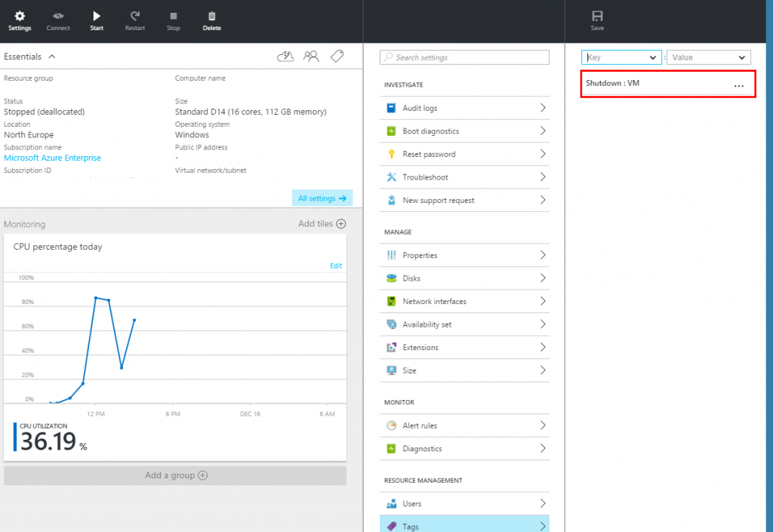Click the Size icon
The image size is (773, 532).
tap(392, 371)
